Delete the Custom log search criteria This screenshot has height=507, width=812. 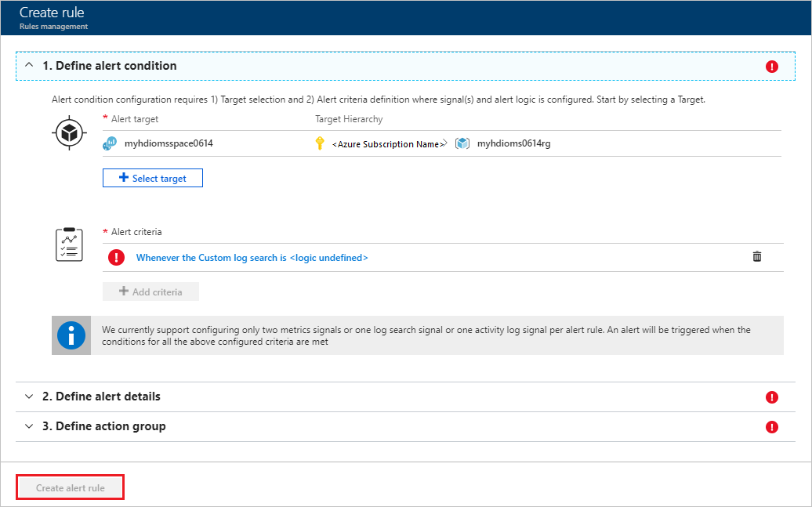tap(757, 256)
